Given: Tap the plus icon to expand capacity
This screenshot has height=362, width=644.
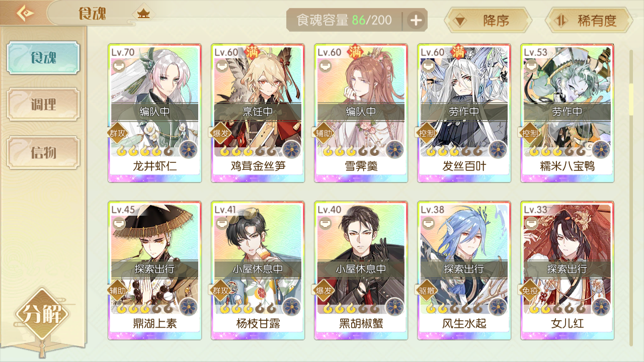Looking at the screenshot, I should tap(416, 20).
